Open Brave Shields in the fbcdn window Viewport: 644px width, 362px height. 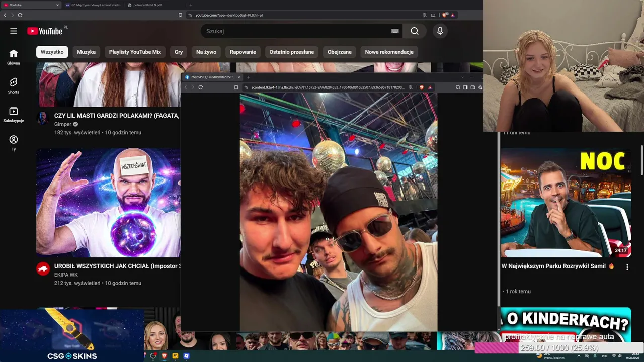coord(422,87)
